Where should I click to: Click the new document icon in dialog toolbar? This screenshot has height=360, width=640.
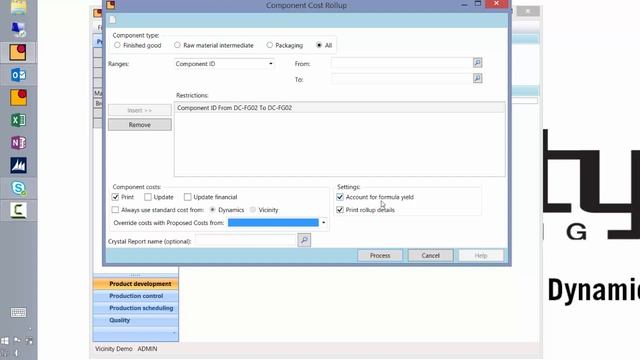[x=113, y=20]
